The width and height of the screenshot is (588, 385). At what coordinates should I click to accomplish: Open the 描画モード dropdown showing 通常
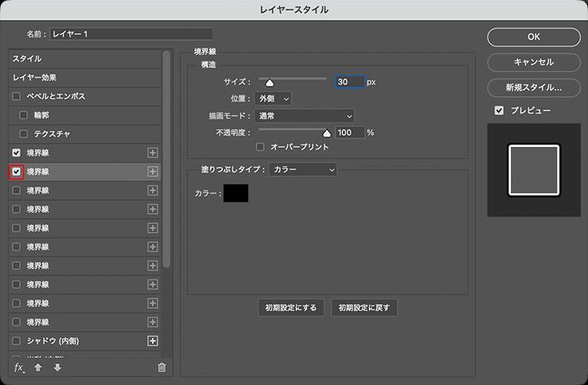[x=304, y=116]
